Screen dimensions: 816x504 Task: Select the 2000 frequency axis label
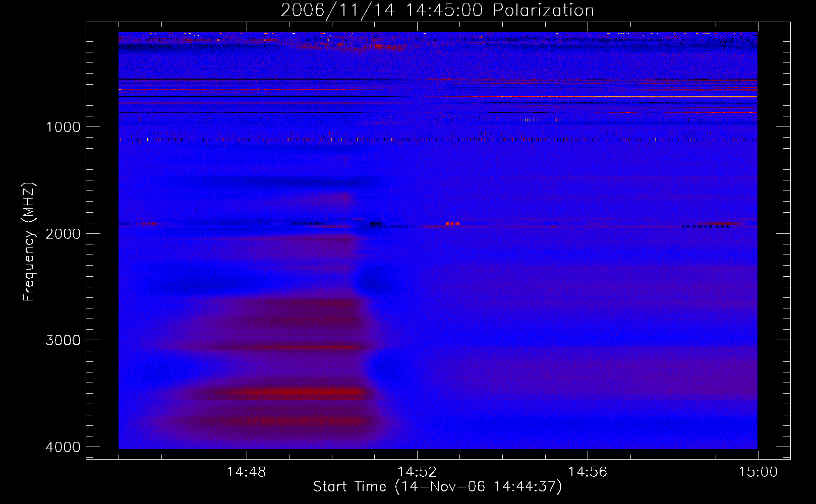pyautogui.click(x=63, y=233)
